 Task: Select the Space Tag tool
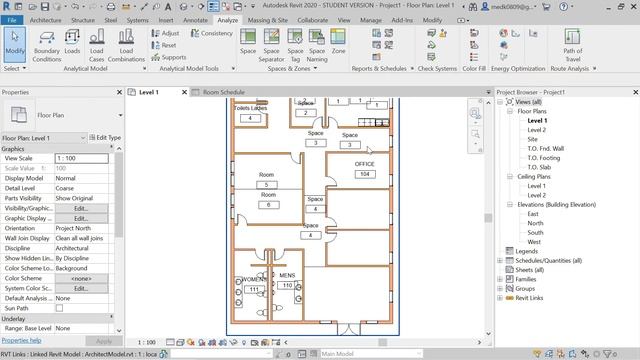point(295,46)
